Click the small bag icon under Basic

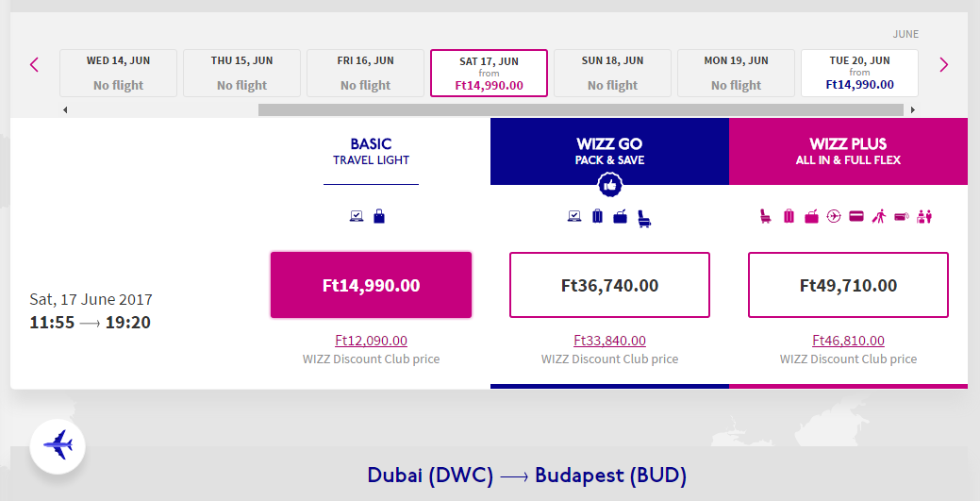pyautogui.click(x=379, y=217)
